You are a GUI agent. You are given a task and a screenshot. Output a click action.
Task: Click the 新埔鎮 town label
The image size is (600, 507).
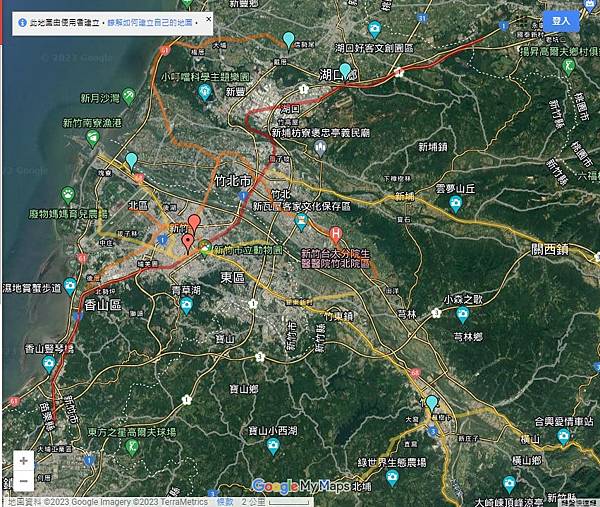tap(432, 147)
